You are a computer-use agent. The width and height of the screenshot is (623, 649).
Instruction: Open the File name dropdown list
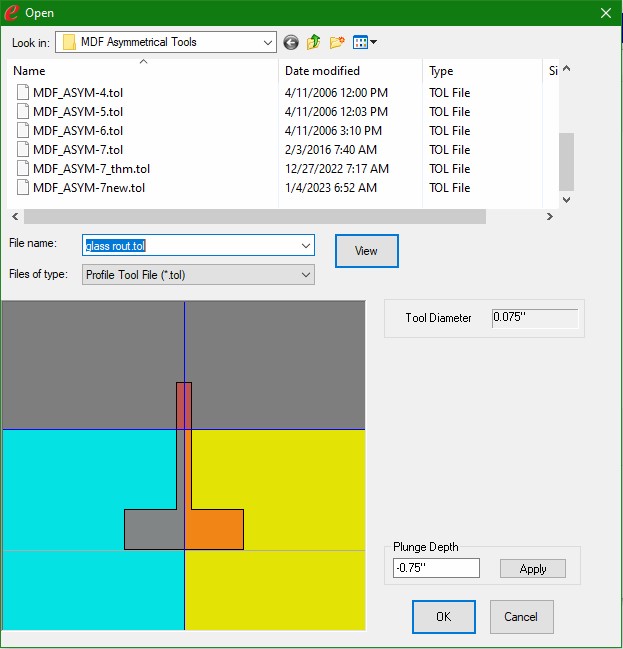[x=305, y=246]
